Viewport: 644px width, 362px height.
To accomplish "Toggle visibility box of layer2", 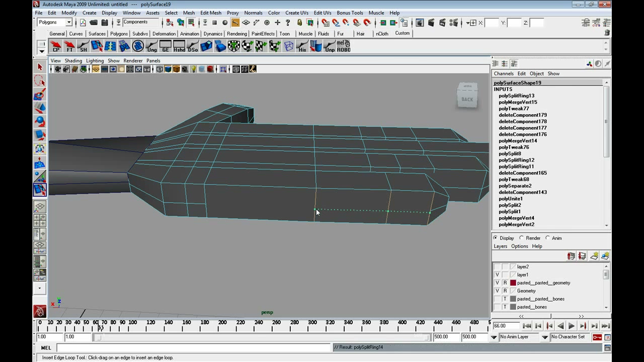I will tap(497, 267).
